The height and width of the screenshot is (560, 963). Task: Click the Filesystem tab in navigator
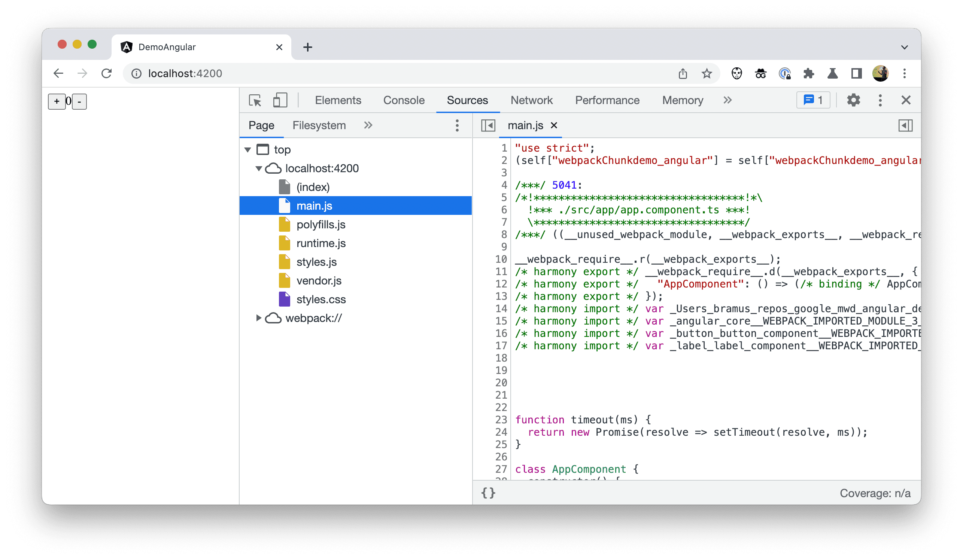pyautogui.click(x=319, y=125)
